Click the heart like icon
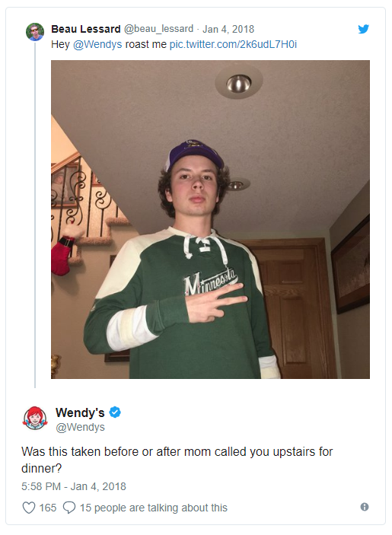The width and height of the screenshot is (392, 535). click(x=29, y=508)
